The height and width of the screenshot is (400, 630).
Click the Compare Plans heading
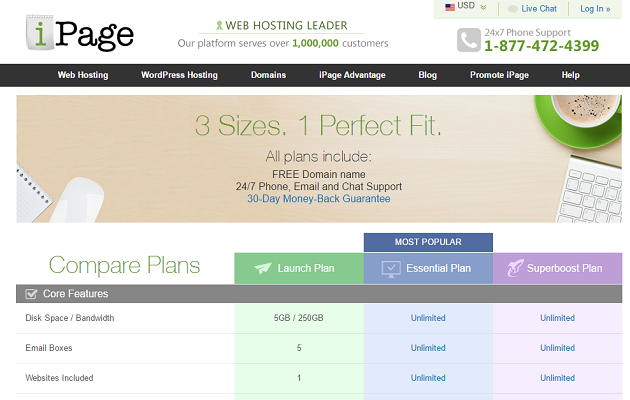click(x=125, y=265)
